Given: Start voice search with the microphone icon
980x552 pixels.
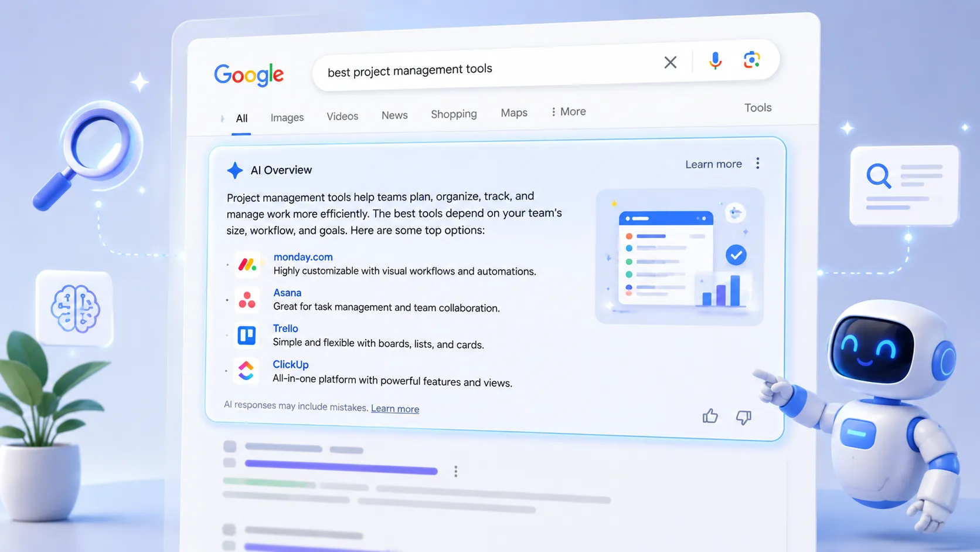Looking at the screenshot, I should coord(715,60).
